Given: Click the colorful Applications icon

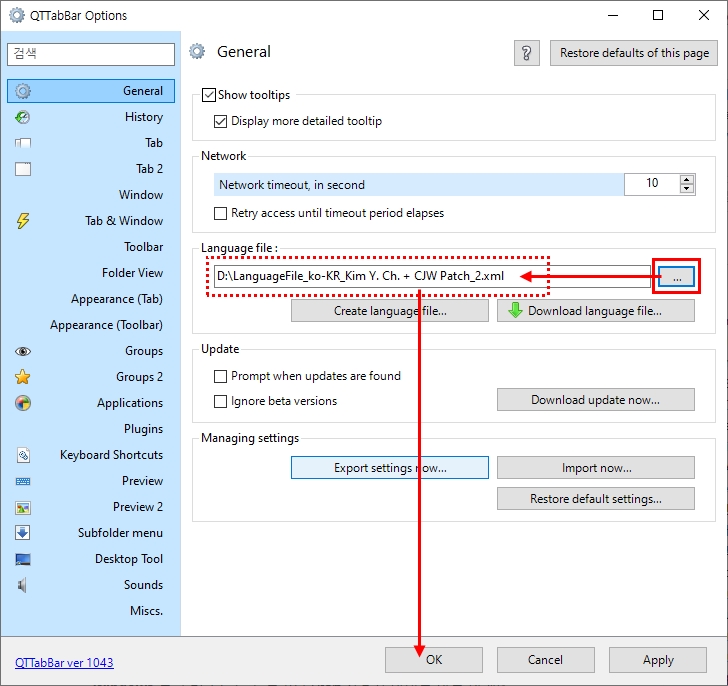Looking at the screenshot, I should (x=23, y=403).
